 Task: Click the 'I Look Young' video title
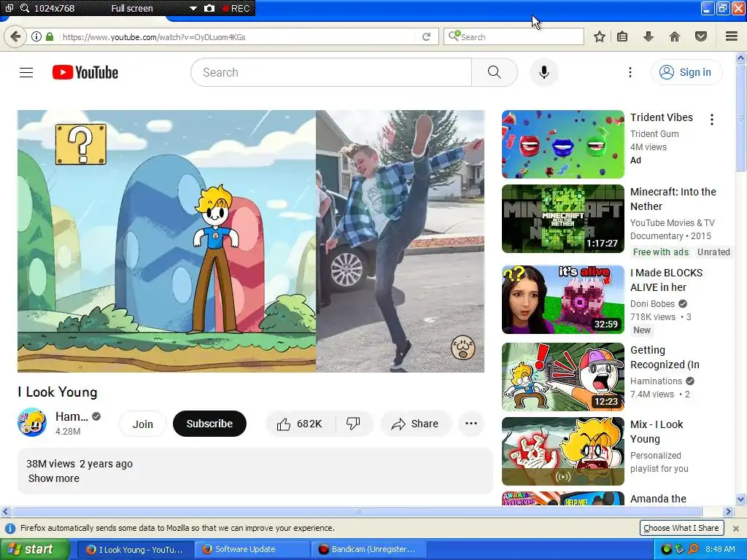click(58, 392)
